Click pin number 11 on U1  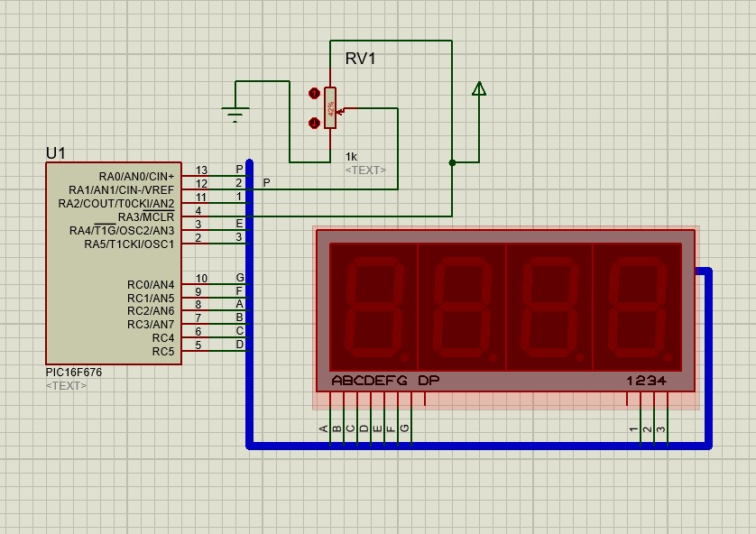201,198
